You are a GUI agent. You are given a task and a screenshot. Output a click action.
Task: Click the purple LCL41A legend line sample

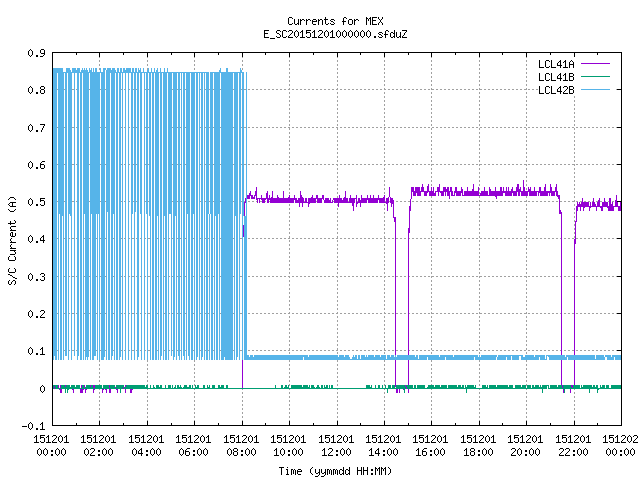(x=595, y=64)
